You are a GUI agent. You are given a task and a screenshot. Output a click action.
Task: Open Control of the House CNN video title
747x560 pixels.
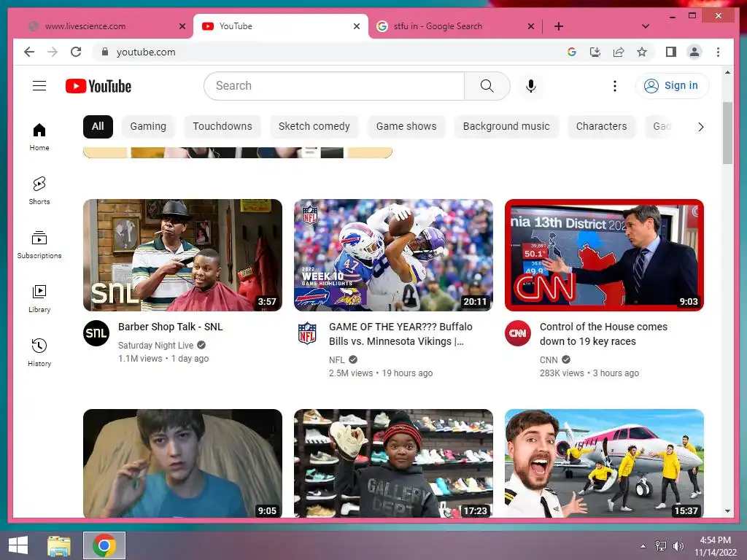click(603, 334)
